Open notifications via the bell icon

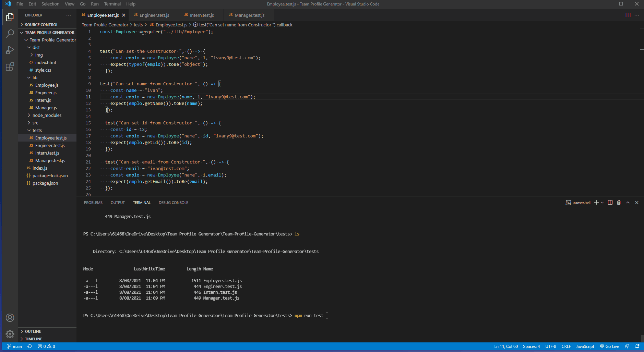point(637,346)
